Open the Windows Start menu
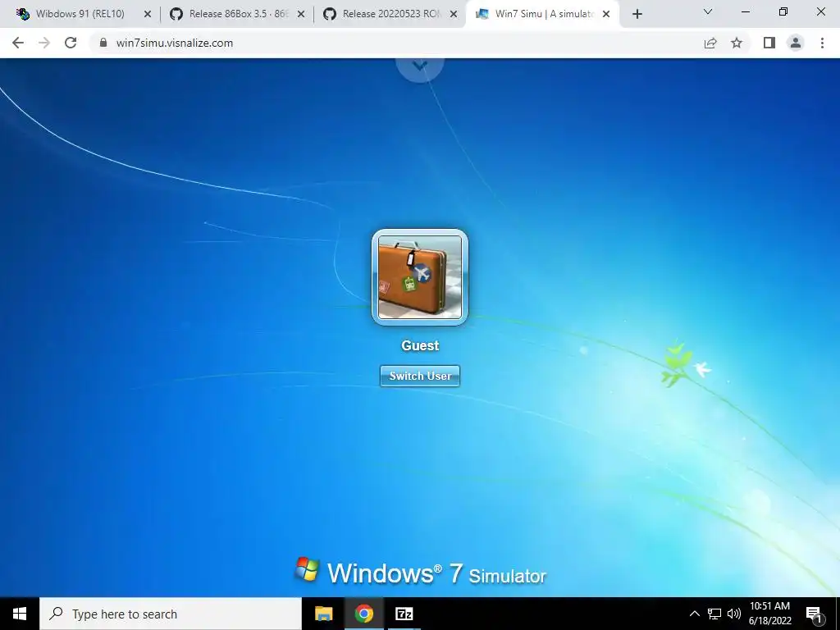The width and height of the screenshot is (840, 630). pos(20,614)
